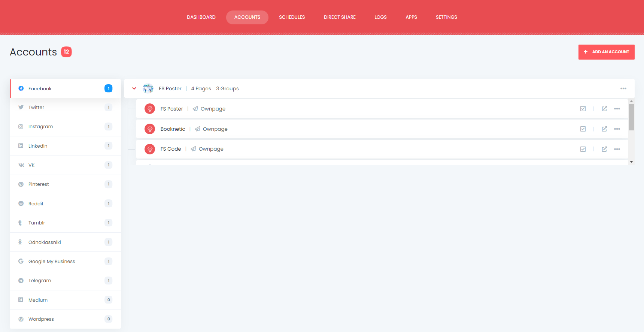Click the Facebook count badge
The width and height of the screenshot is (644, 332).
(109, 88)
